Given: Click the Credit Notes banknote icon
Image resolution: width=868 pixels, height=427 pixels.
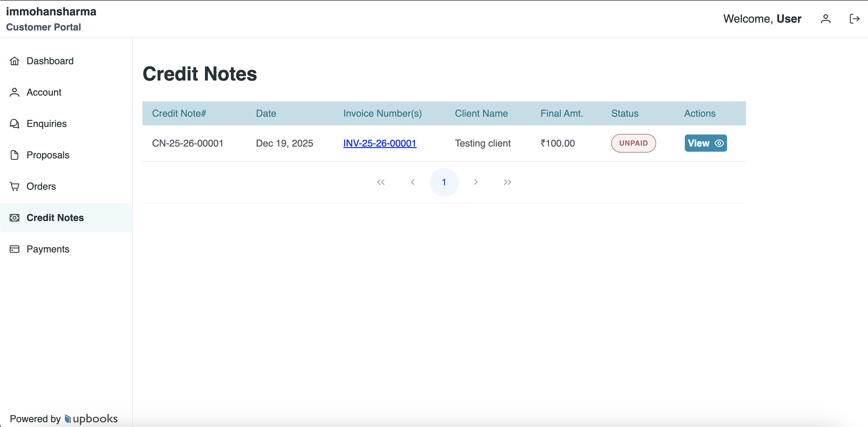Looking at the screenshot, I should 14,217.
